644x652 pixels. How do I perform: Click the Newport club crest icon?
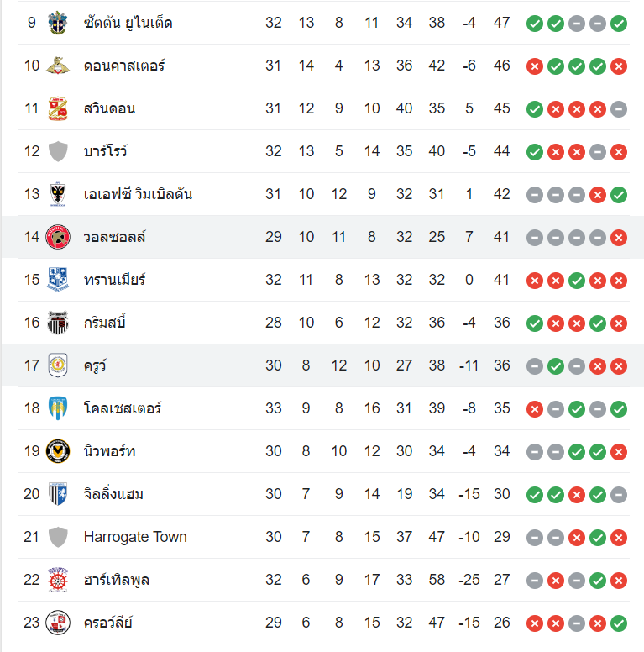[x=58, y=451]
